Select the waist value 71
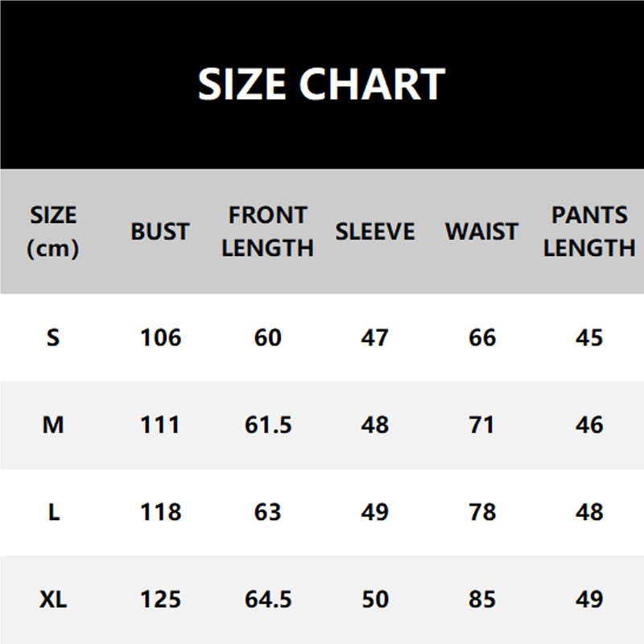The width and height of the screenshot is (644, 644). [481, 424]
